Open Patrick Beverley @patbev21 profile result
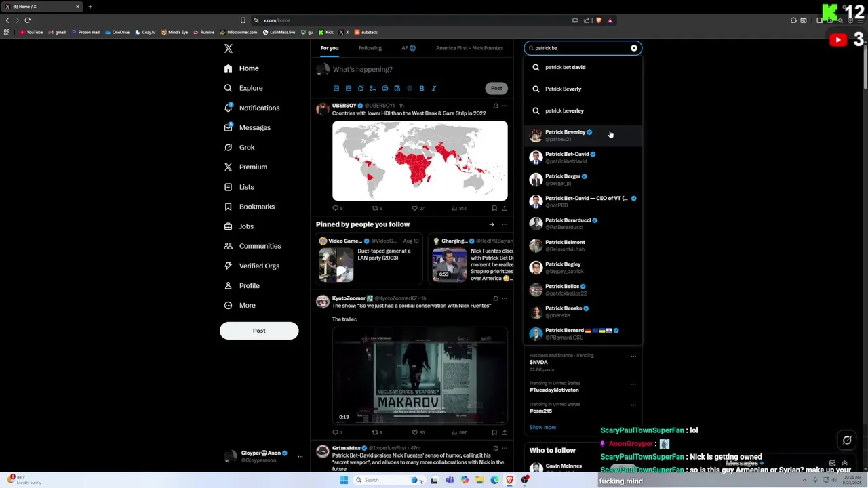This screenshot has width=868, height=488. pyautogui.click(x=583, y=135)
